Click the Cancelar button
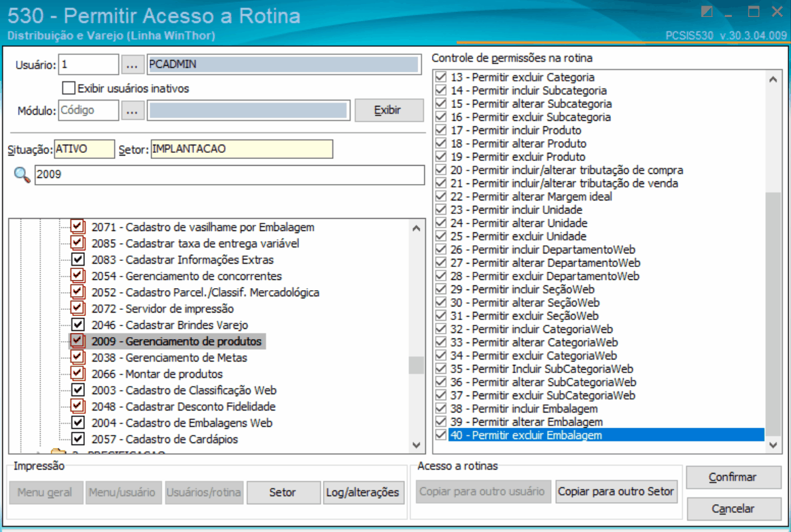The width and height of the screenshot is (791, 532). tap(733, 509)
